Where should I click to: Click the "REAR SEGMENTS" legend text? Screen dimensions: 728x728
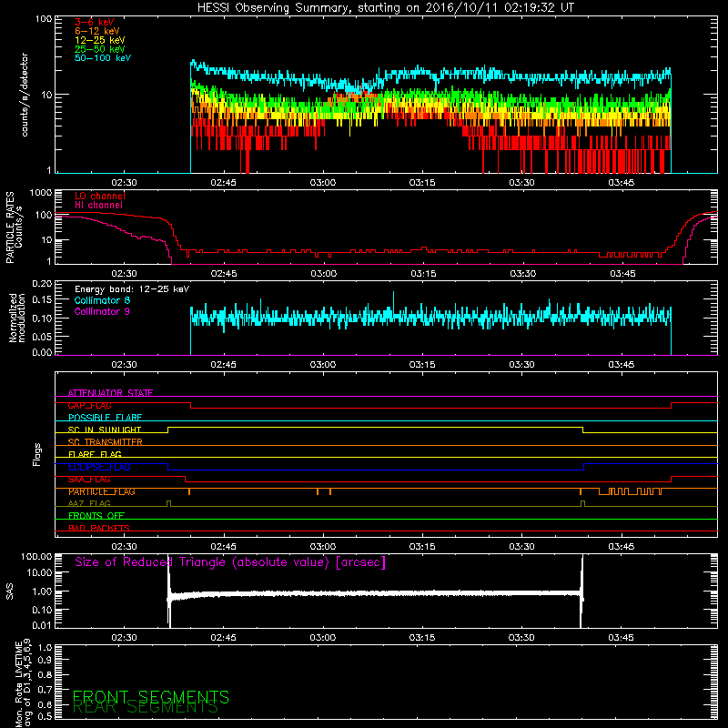point(146,708)
